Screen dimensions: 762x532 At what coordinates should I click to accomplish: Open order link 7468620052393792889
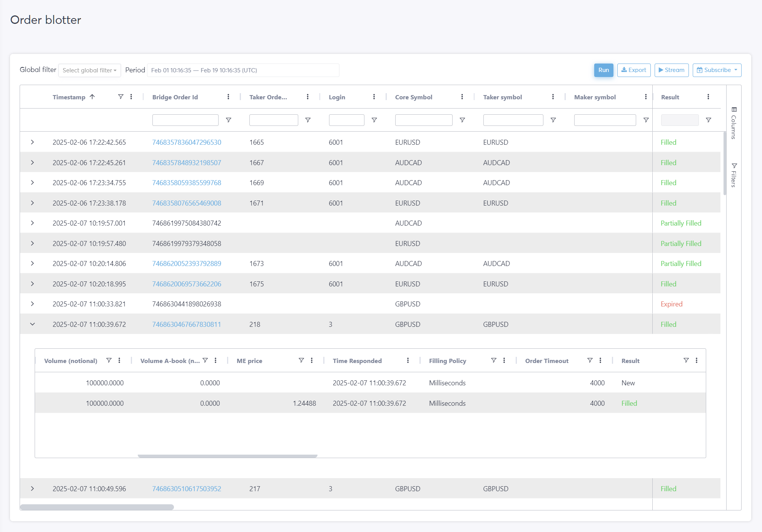point(187,263)
